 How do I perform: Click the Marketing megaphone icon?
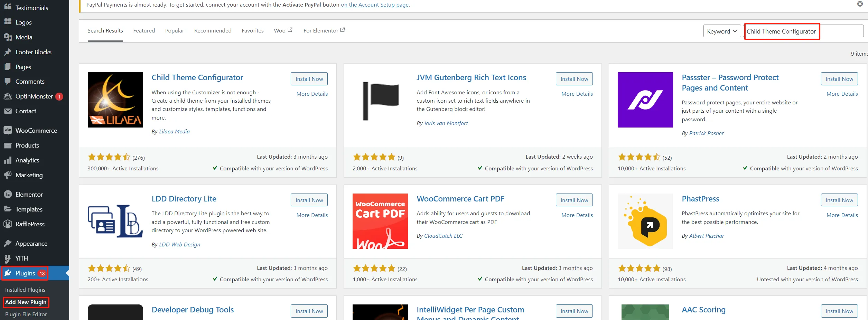point(8,175)
